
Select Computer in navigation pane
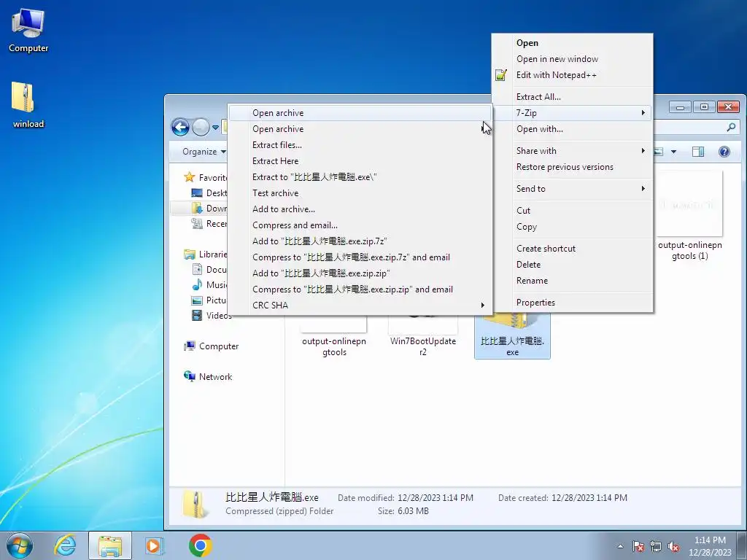pos(212,346)
